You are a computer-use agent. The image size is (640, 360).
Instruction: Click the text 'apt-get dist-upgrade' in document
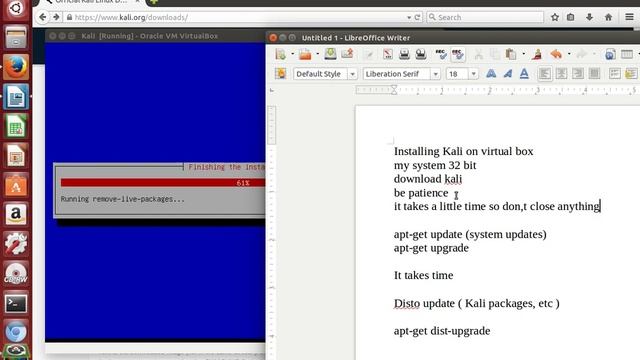point(442,331)
